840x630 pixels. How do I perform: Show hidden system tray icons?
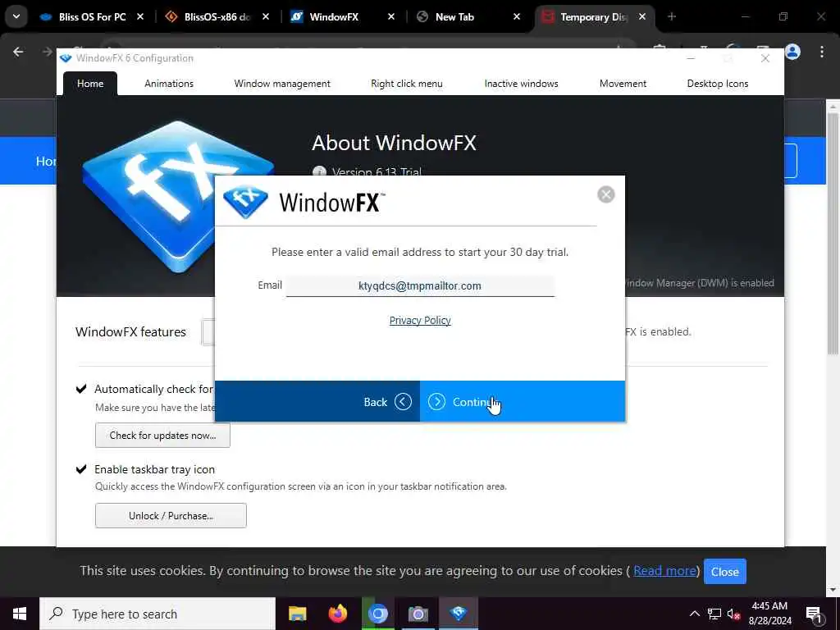point(694,614)
